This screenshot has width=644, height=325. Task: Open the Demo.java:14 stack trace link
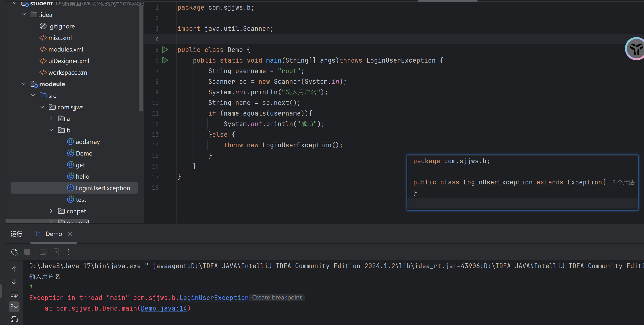point(164,308)
